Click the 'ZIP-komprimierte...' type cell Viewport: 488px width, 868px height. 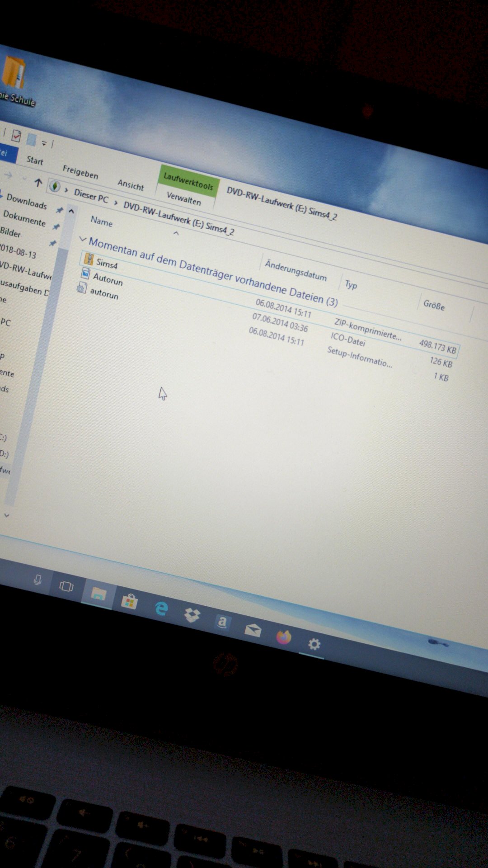pos(367,329)
